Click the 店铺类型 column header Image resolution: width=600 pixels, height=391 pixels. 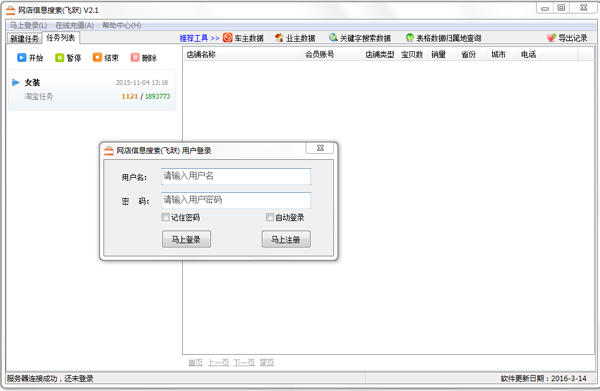(x=380, y=54)
